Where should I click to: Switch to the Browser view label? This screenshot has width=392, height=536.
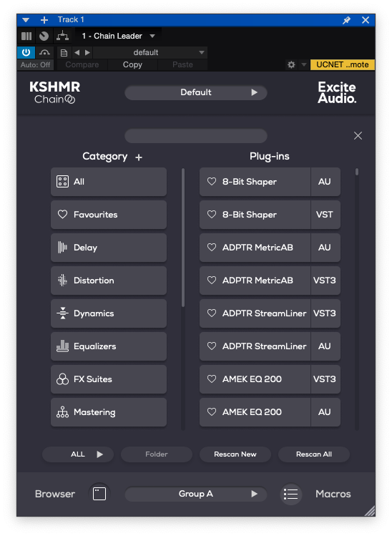[x=55, y=494]
